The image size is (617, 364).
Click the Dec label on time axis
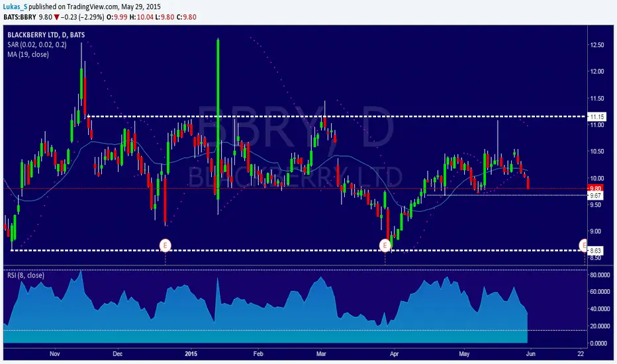click(117, 354)
